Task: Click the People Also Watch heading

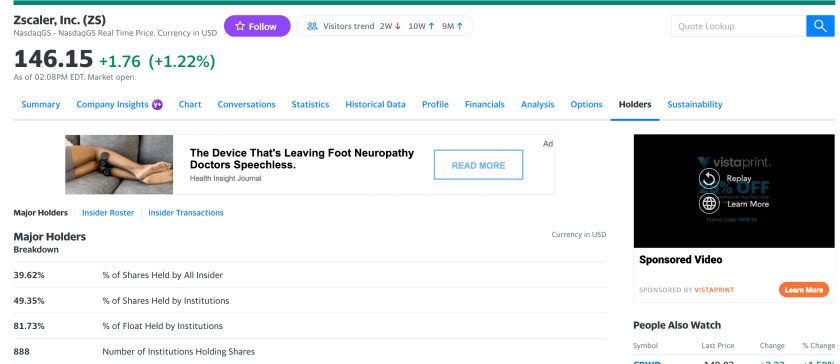Action: (677, 325)
